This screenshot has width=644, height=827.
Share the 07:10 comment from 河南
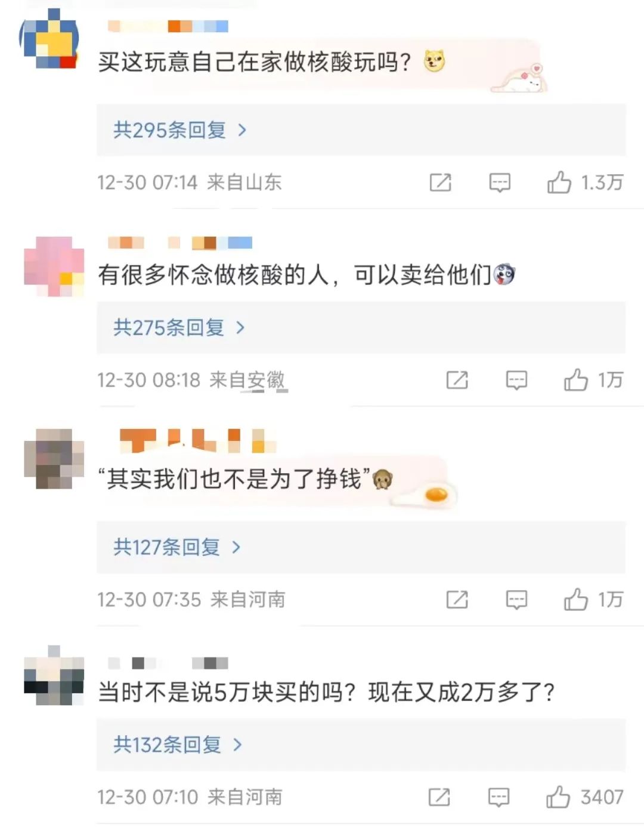[439, 797]
